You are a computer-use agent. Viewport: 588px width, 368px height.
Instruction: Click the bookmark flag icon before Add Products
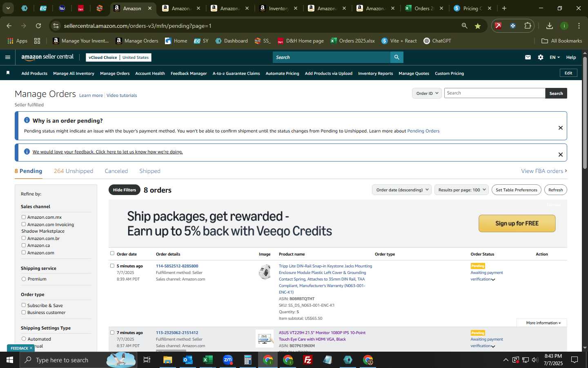click(8, 73)
